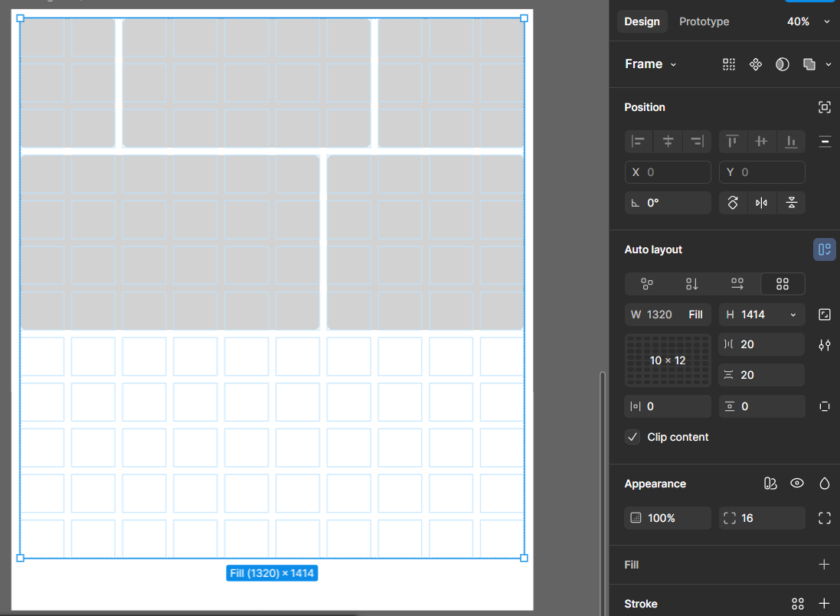Click the bottom-right selection handle on canvas
The width and height of the screenshot is (840, 616).
524,558
